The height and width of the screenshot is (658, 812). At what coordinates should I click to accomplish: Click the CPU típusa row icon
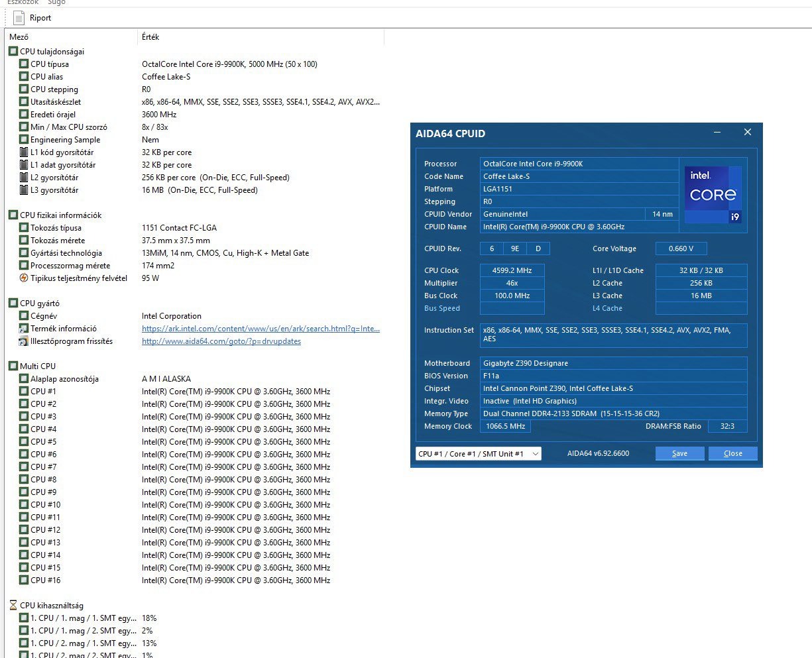tap(24, 64)
